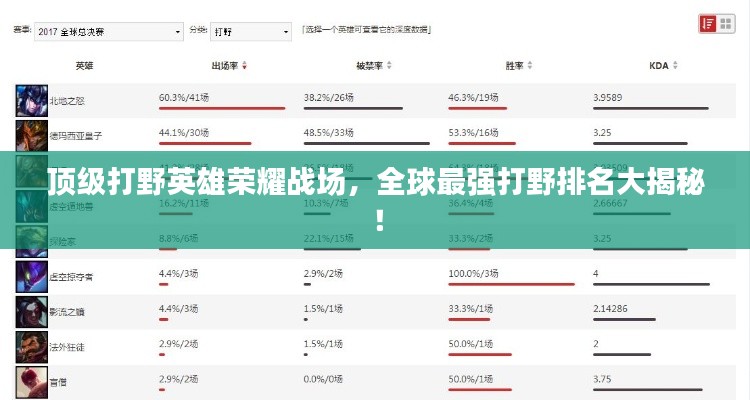This screenshot has height=400, width=750.
Task: Open the 分类 dropdown showing 打野
Action: 251,32
